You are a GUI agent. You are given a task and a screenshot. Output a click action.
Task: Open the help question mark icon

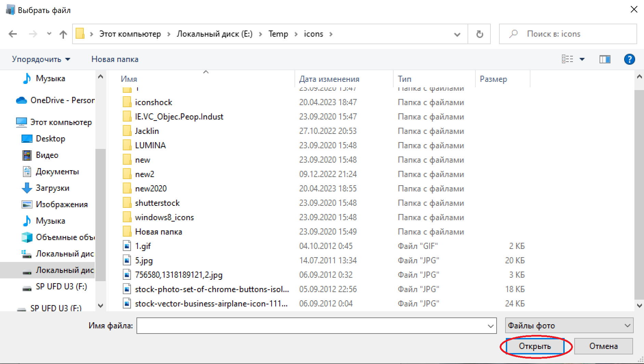tap(629, 59)
